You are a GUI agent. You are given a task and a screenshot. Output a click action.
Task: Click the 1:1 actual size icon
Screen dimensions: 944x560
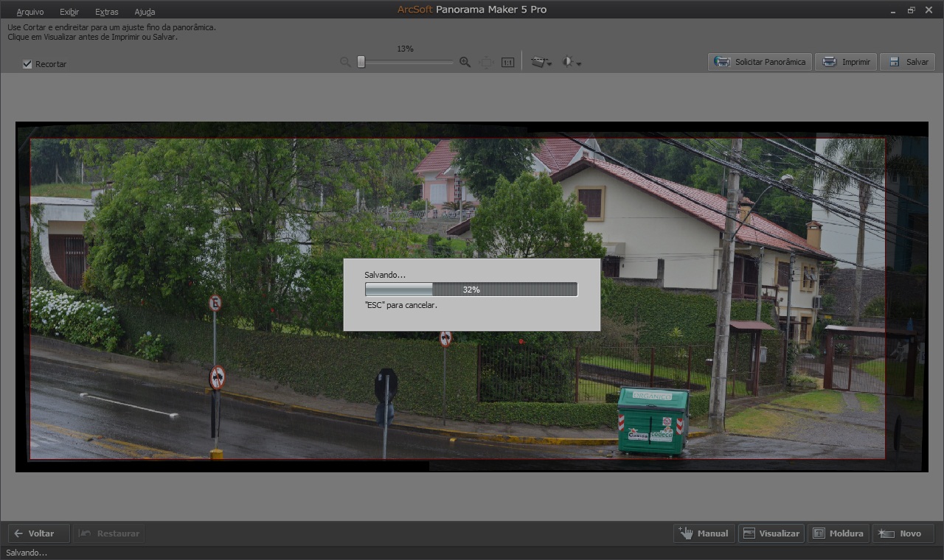[x=507, y=63]
